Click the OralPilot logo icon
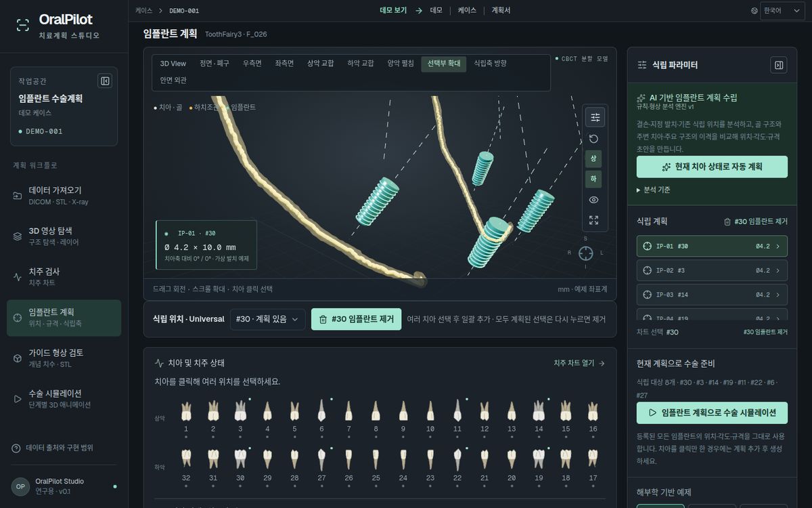The height and width of the screenshot is (508, 812). click(23, 26)
